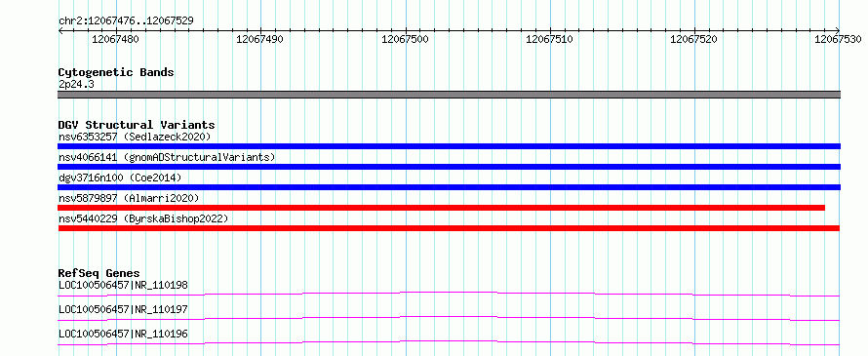Click the magenta line for NR_110198
Screen dimensions: 868x356
point(449,294)
